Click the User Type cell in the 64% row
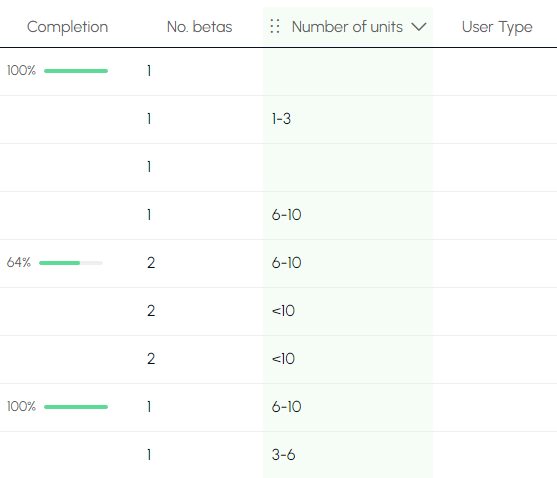The image size is (557, 478). [495, 263]
